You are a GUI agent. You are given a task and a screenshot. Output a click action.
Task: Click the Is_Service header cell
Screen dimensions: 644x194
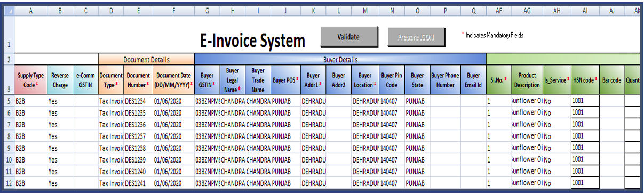556,80
